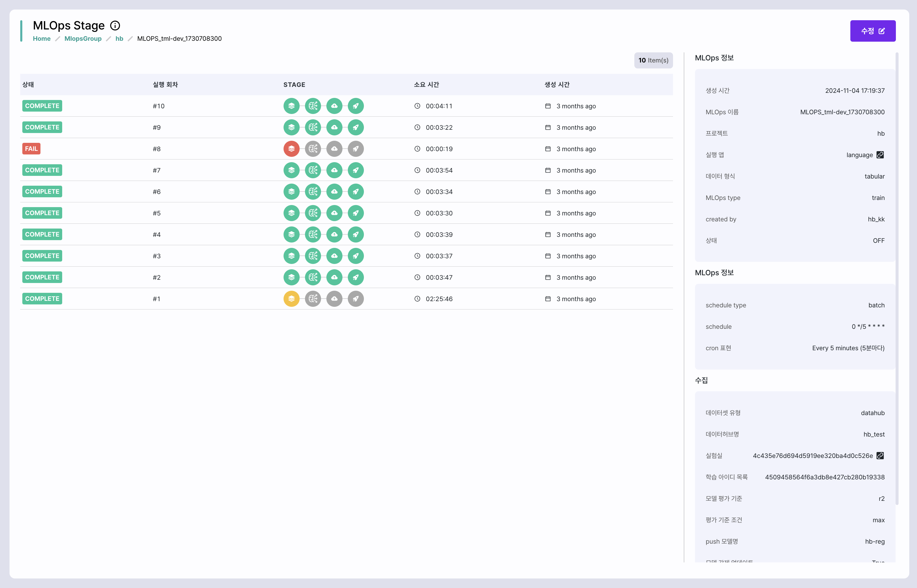The height and width of the screenshot is (588, 917).
Task: Click the 데이터 형식 value tabular
Action: (874, 176)
